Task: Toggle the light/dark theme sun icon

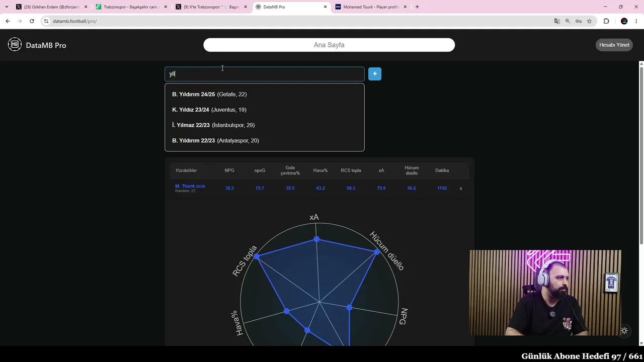Action: click(x=624, y=331)
